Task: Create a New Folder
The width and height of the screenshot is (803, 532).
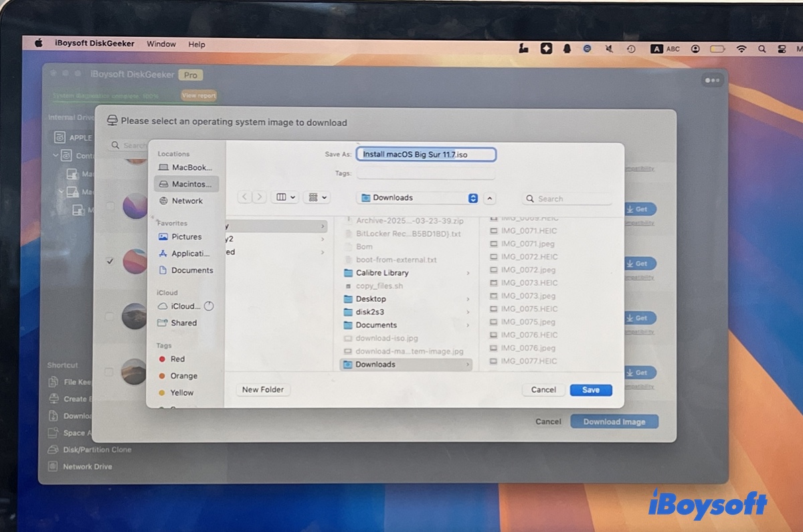Action: point(263,389)
